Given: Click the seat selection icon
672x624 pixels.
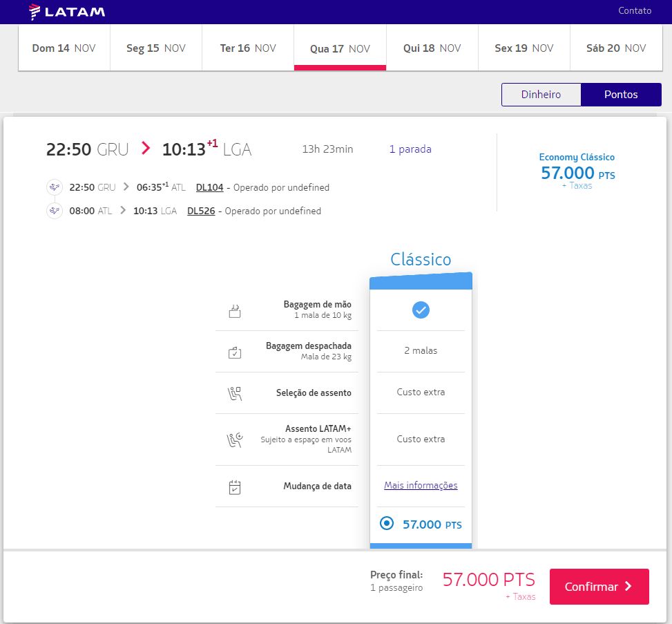Looking at the screenshot, I should click(x=235, y=393).
